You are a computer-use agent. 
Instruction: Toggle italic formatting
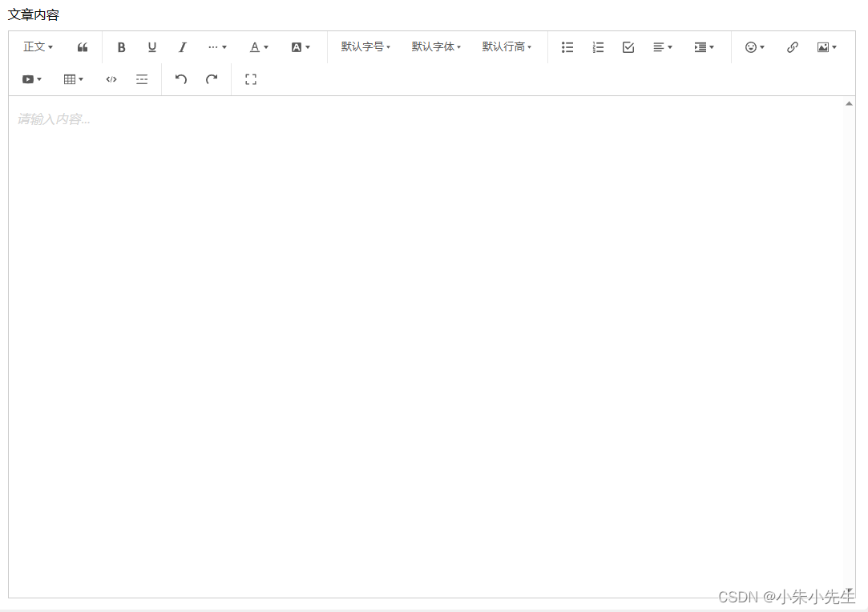click(x=182, y=47)
